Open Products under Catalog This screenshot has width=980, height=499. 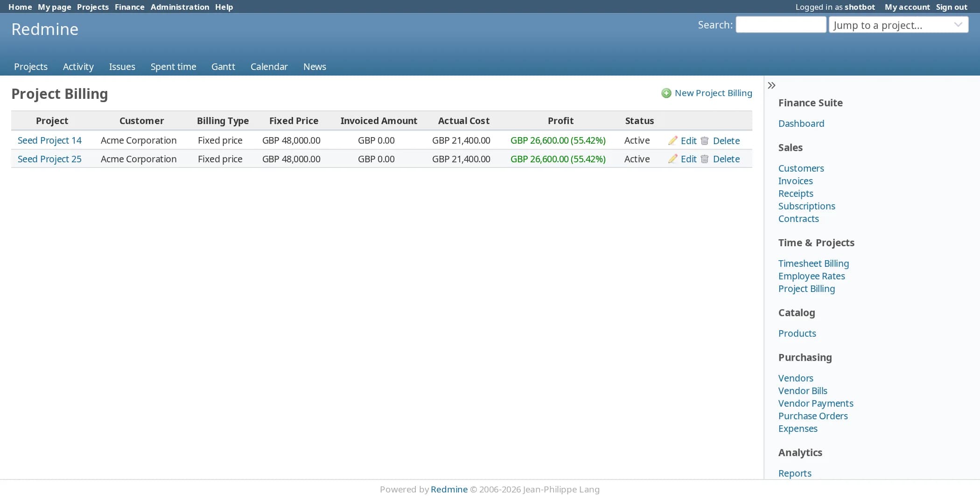tap(797, 333)
